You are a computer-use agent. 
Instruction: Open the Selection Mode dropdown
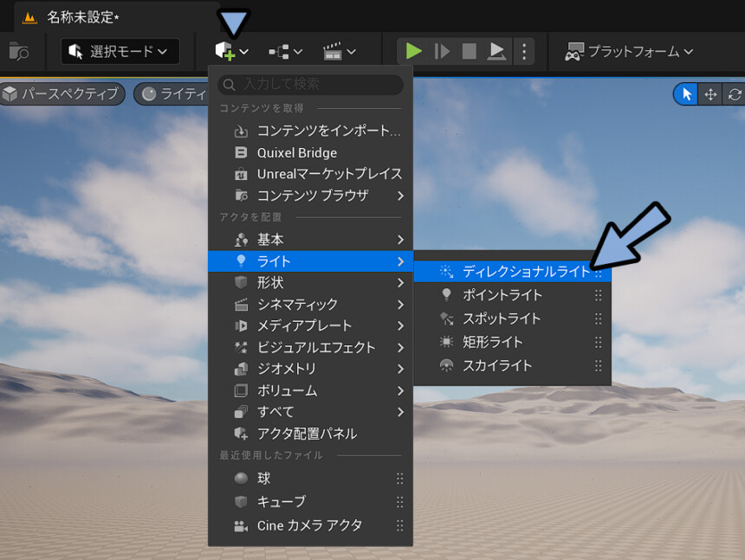click(x=120, y=51)
